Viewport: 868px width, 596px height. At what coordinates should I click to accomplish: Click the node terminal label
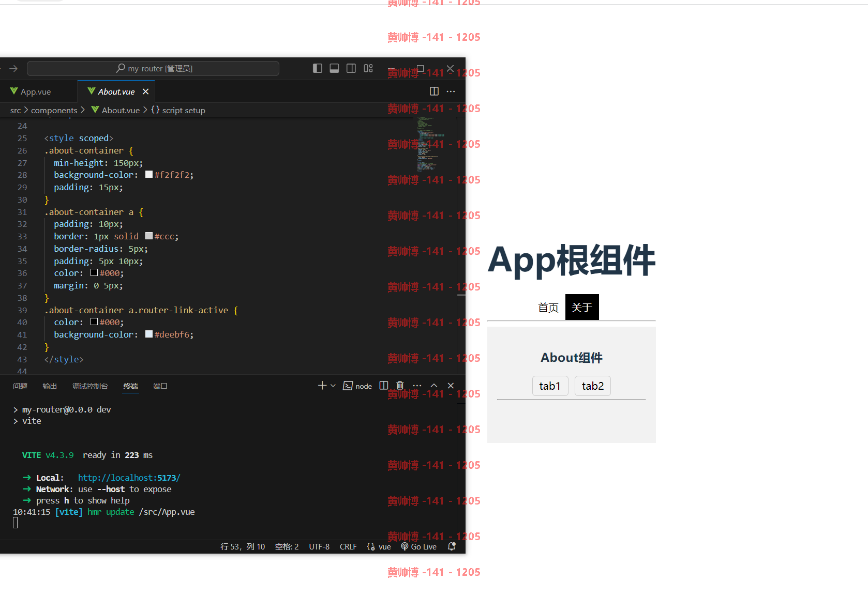pyautogui.click(x=357, y=386)
